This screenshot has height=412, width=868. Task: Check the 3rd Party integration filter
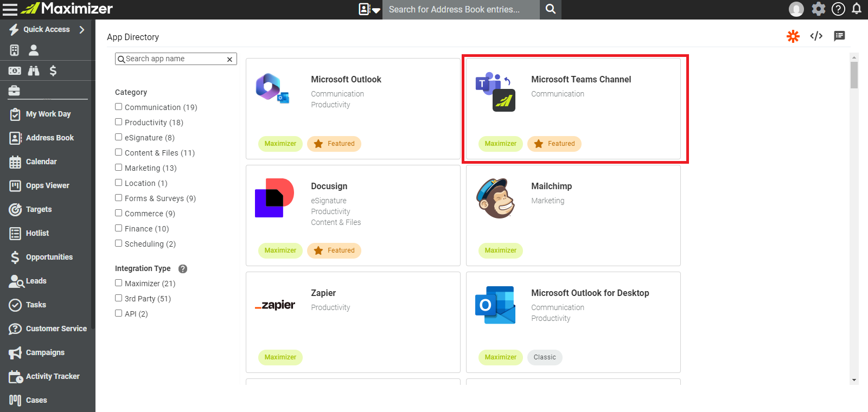(x=118, y=298)
